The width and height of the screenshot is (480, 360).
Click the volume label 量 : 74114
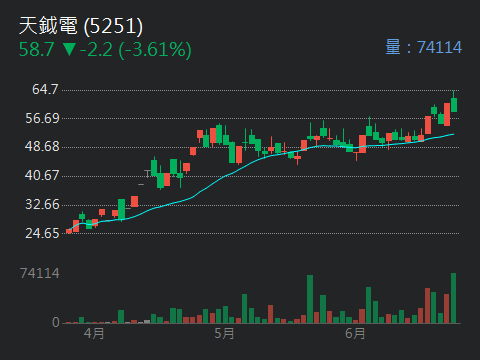tap(424, 47)
